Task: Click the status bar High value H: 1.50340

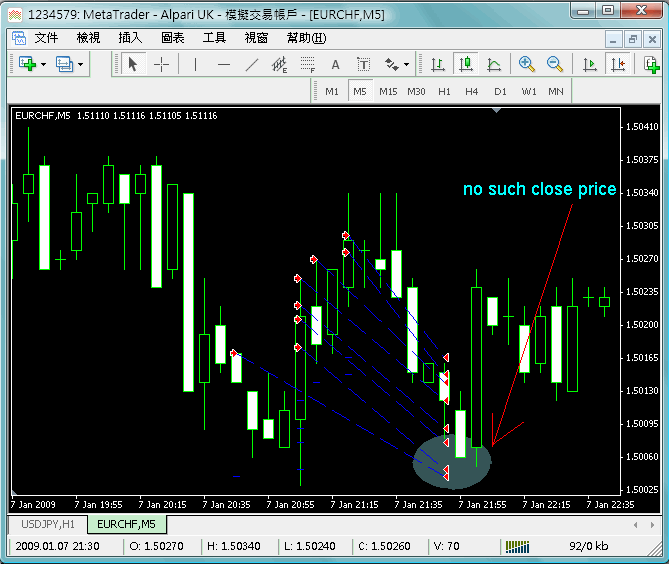Action: (233, 547)
